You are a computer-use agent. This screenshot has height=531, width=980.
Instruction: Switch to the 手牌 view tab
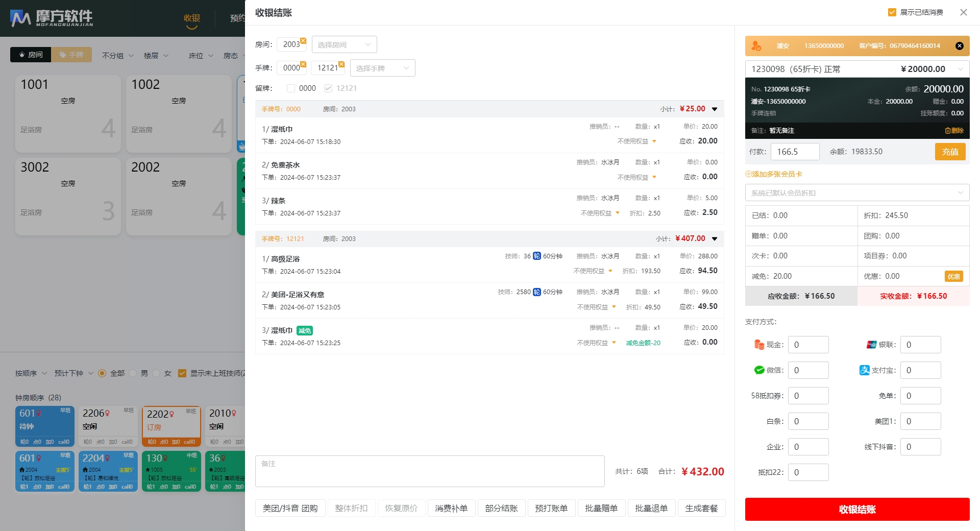pyautogui.click(x=71, y=55)
